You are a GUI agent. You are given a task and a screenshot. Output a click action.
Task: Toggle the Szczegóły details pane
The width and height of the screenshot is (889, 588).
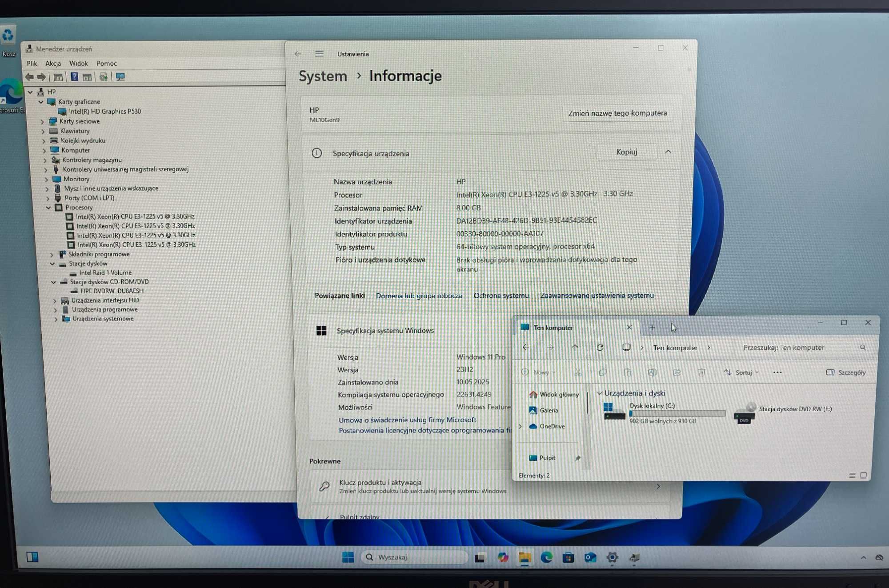(x=845, y=372)
